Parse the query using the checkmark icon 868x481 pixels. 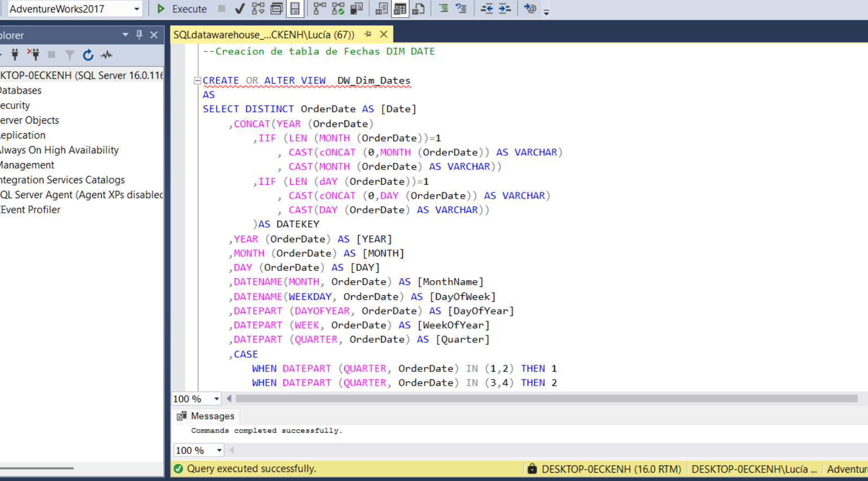(x=239, y=8)
